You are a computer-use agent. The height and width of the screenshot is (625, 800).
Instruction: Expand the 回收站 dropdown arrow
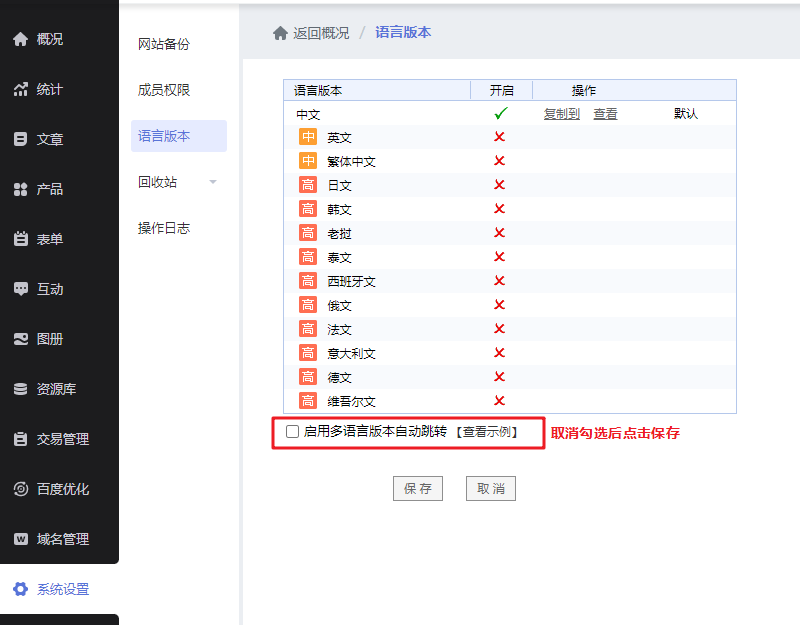(x=213, y=182)
